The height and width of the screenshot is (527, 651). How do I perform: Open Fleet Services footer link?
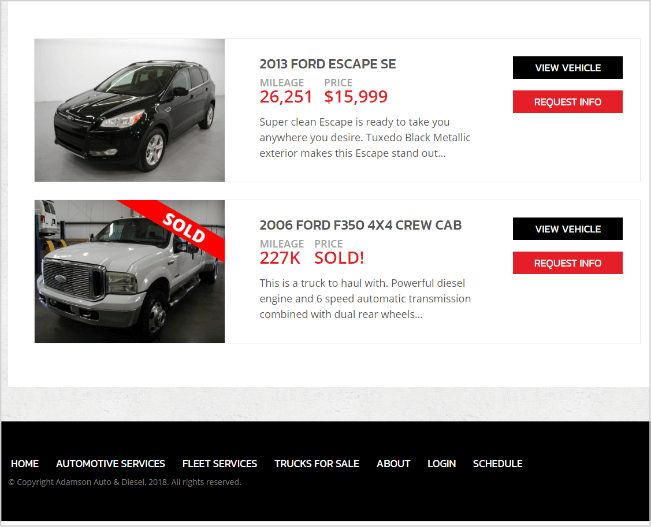pyautogui.click(x=220, y=463)
